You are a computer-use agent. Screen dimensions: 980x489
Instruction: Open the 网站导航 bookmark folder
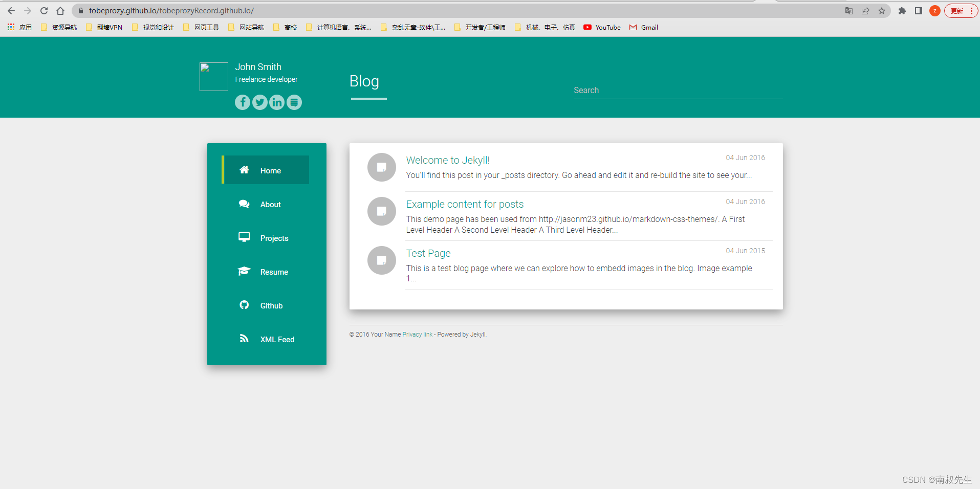coord(246,28)
